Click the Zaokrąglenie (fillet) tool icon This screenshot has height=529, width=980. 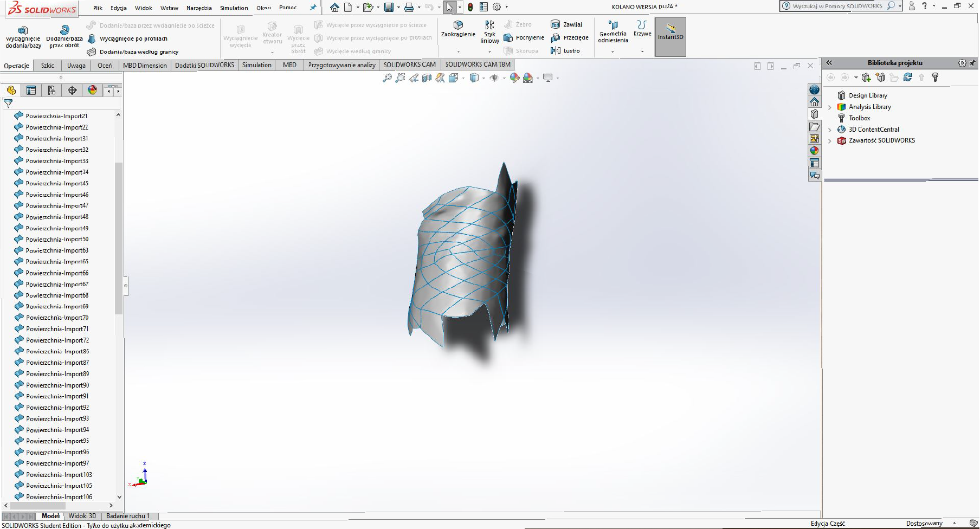(458, 25)
